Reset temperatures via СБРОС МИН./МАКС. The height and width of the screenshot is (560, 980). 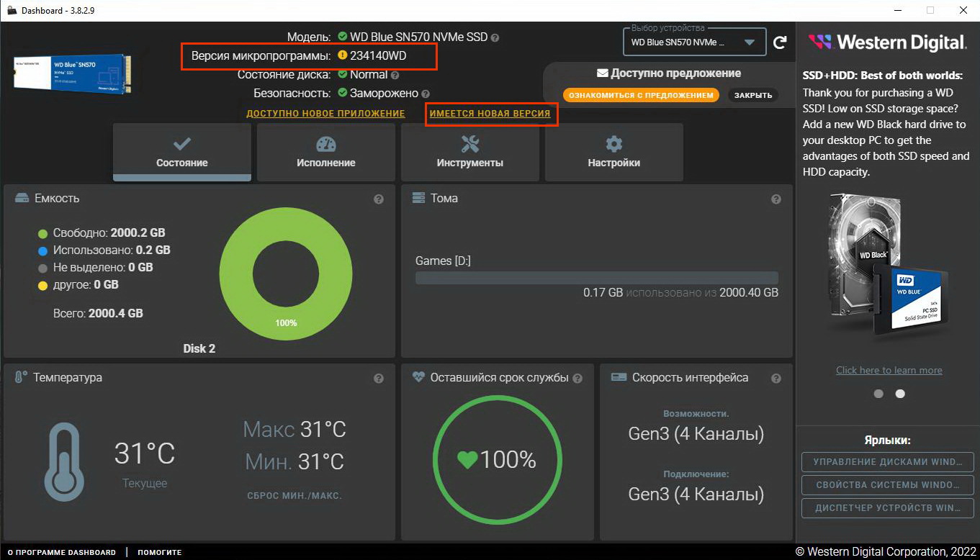[x=295, y=495]
